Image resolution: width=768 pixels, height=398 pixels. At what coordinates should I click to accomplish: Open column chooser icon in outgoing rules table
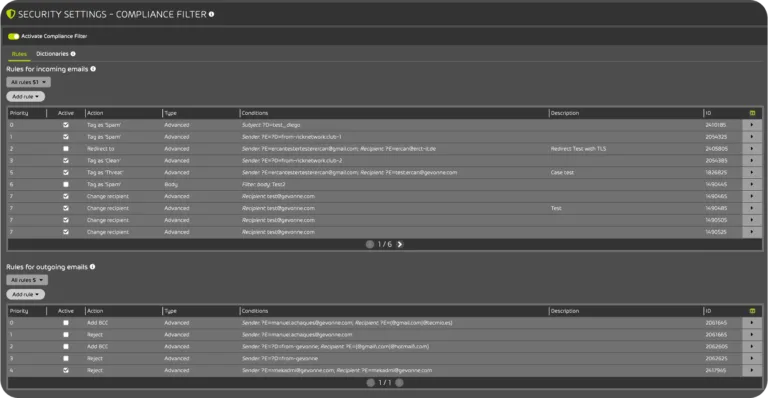pyautogui.click(x=752, y=311)
